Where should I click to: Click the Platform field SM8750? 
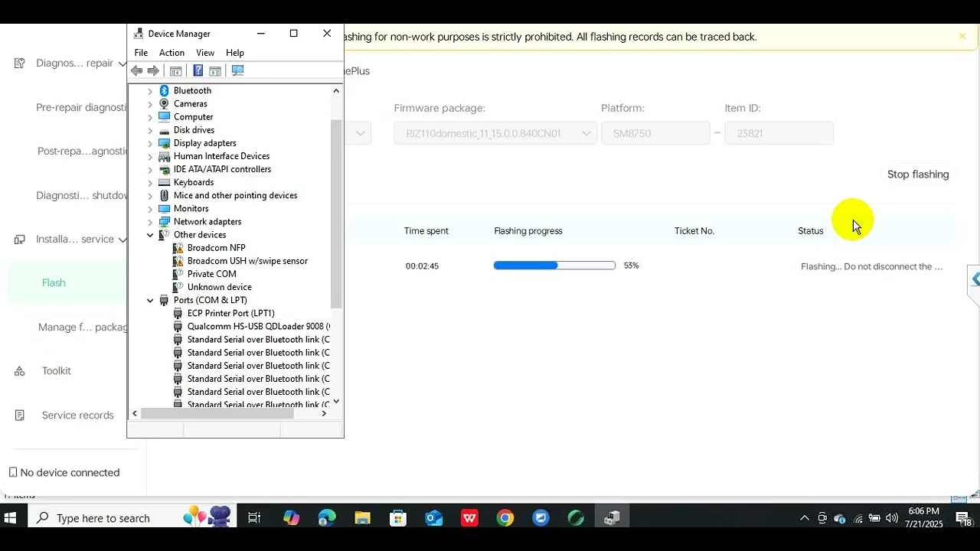tap(655, 133)
